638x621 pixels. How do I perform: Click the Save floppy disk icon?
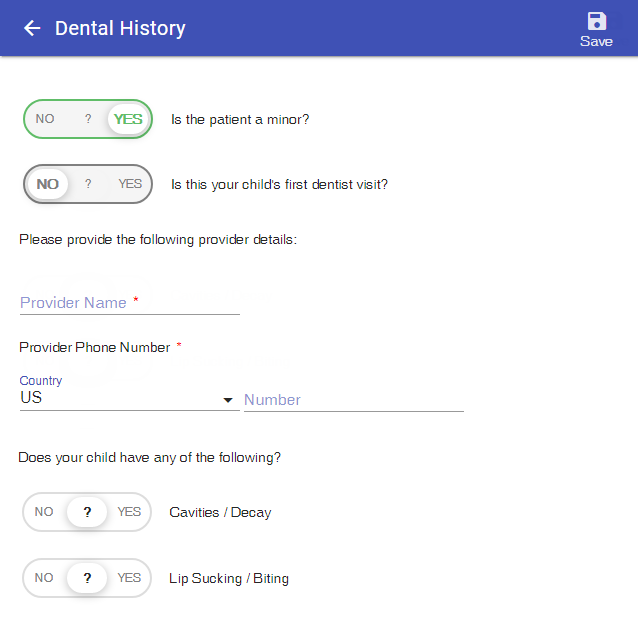pos(596,21)
